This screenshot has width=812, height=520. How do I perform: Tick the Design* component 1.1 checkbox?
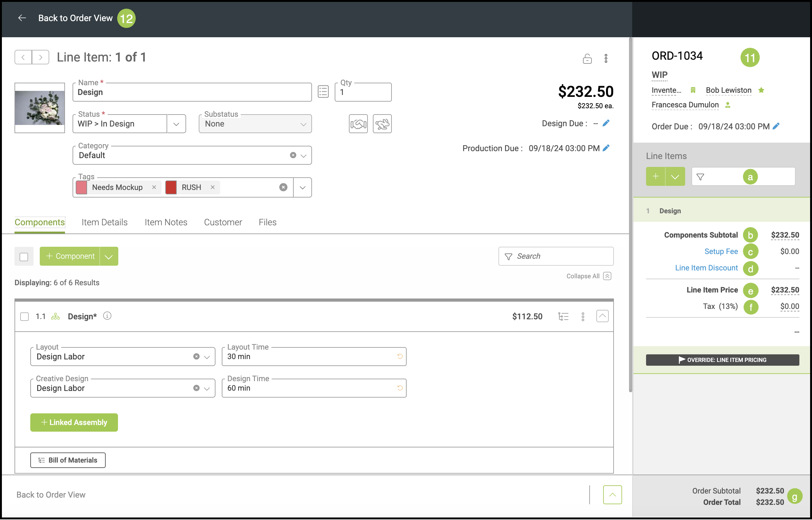click(x=24, y=317)
